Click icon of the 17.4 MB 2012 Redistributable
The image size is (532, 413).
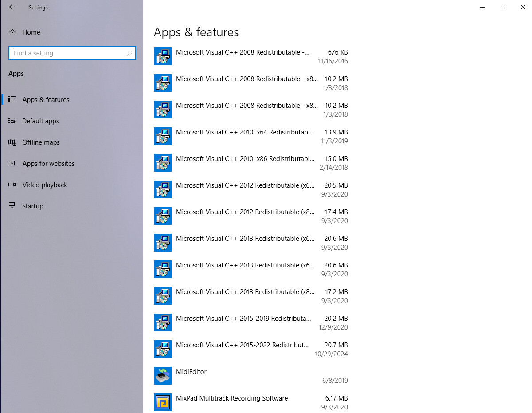pyautogui.click(x=163, y=216)
